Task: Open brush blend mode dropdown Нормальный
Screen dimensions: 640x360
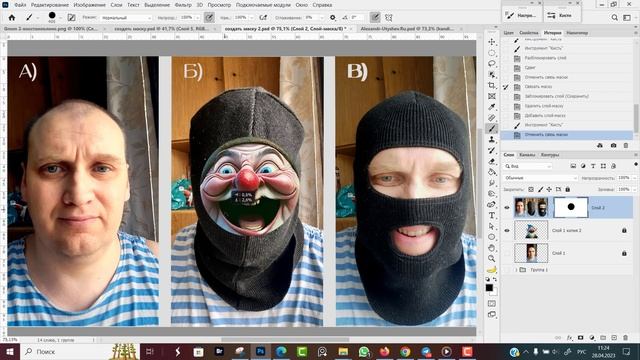Action: coord(126,18)
